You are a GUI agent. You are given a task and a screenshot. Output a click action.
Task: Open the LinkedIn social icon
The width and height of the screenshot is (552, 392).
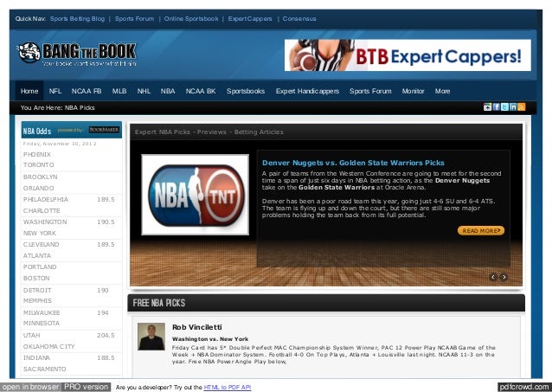pyautogui.click(x=513, y=107)
